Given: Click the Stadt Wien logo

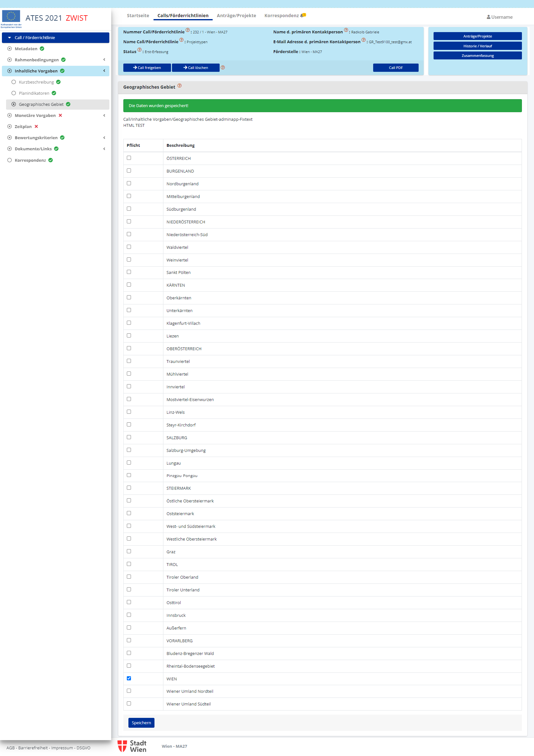Looking at the screenshot, I should (x=132, y=746).
